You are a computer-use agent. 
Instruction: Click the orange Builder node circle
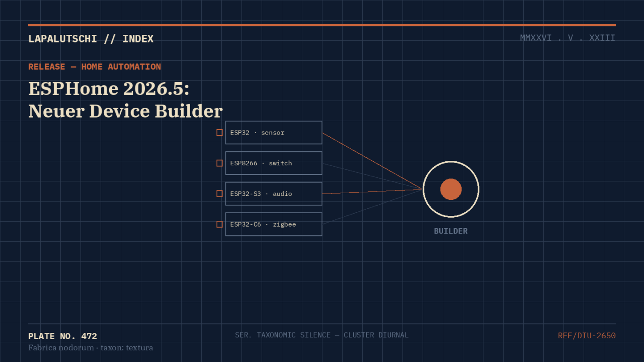point(451,189)
